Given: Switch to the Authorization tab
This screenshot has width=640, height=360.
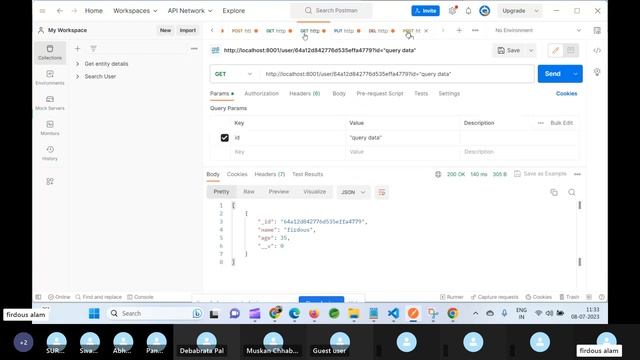Looking at the screenshot, I should point(261,93).
